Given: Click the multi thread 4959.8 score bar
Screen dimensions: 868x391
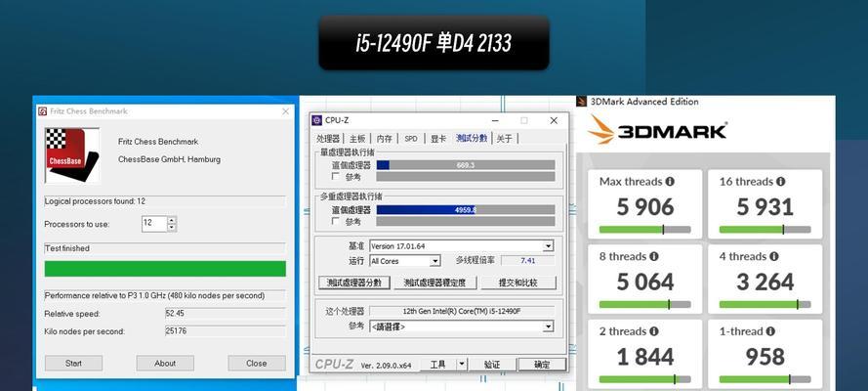Looking at the screenshot, I should pyautogui.click(x=466, y=210).
